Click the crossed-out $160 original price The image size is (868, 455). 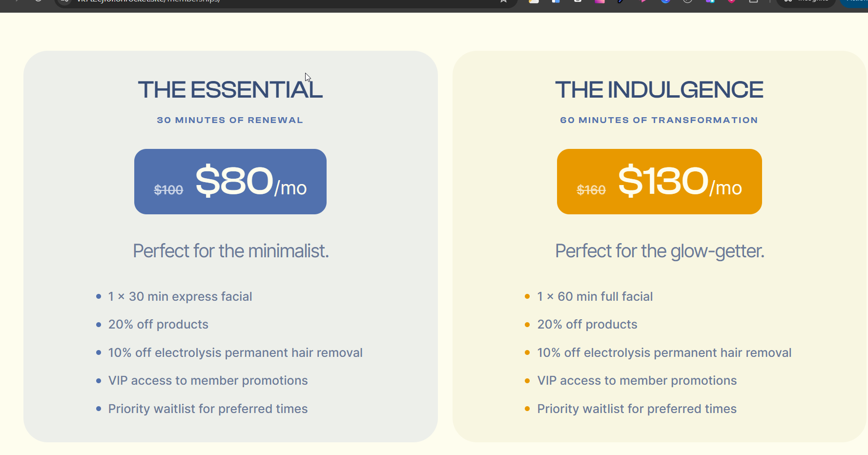pos(591,190)
